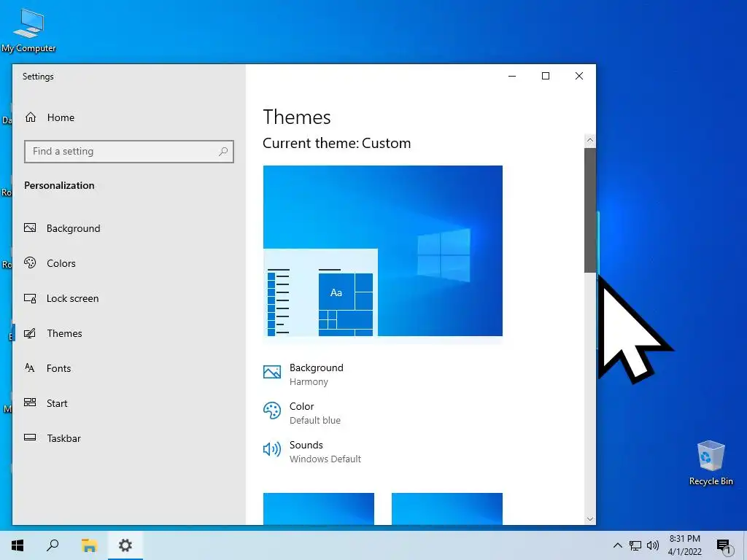The width and height of the screenshot is (747, 560).
Task: Click the theme Color palette icon
Action: point(272,411)
